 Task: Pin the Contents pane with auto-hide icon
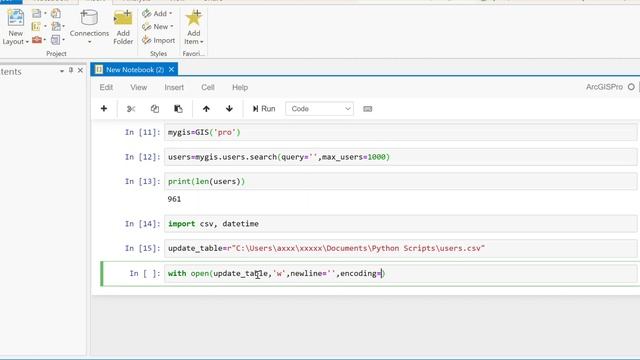coord(71,70)
